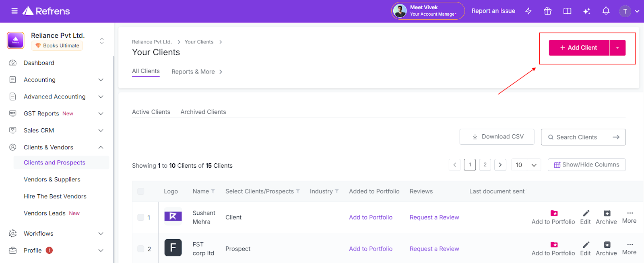Screen dimensions: 644x263
Task: Open the book guide icon
Action: pos(567,11)
